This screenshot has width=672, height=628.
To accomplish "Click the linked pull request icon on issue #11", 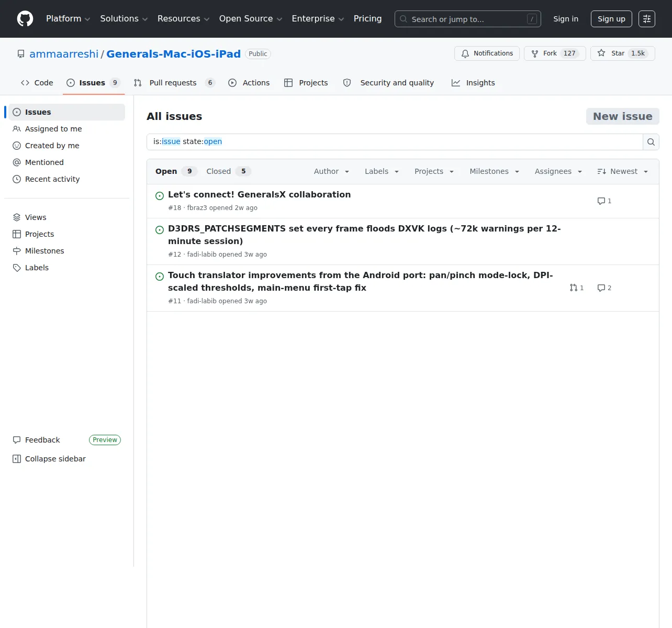I will pyautogui.click(x=574, y=288).
